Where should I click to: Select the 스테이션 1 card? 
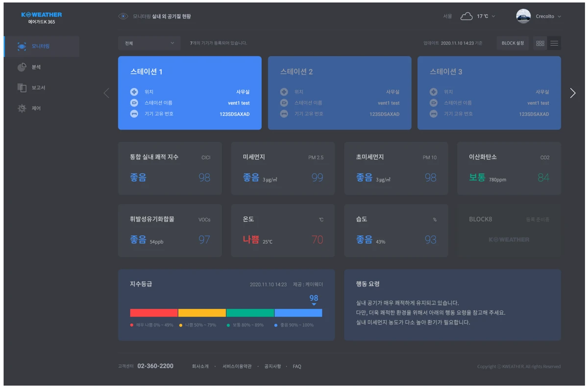click(190, 93)
